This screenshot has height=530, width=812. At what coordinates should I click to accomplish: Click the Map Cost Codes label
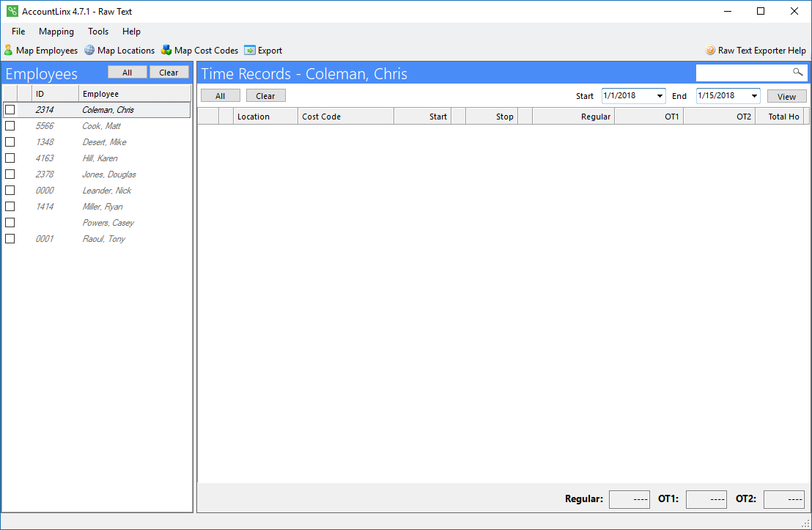[x=206, y=51]
